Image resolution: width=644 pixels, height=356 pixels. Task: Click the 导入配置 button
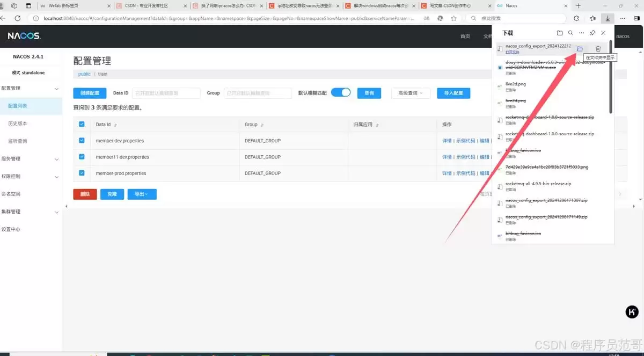point(453,93)
